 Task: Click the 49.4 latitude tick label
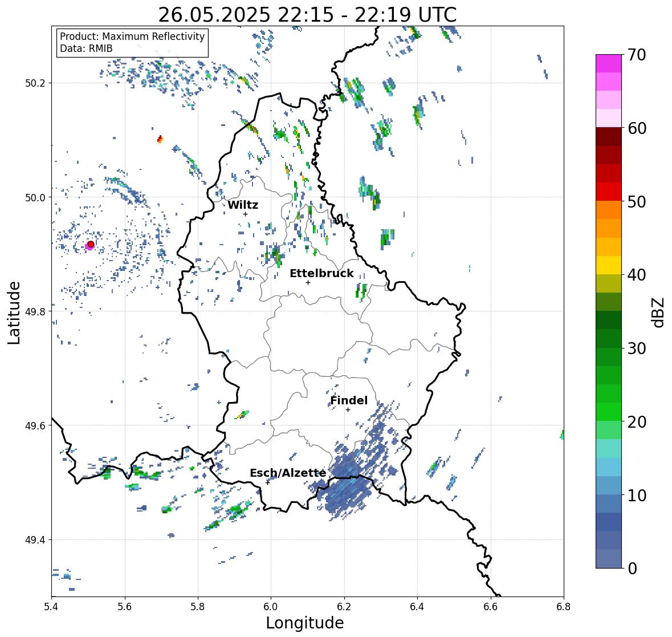pos(35,539)
